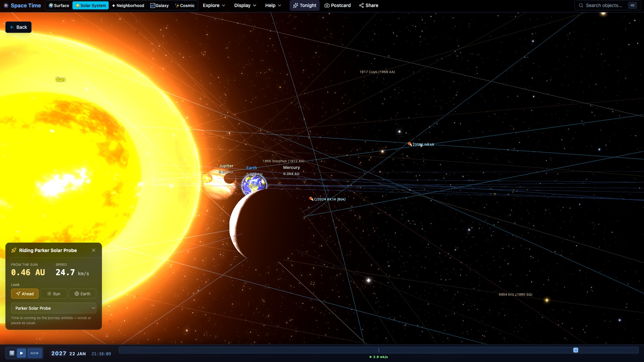Take a Postcard snapshot
Image resolution: width=644 pixels, height=362 pixels.
(x=337, y=5)
